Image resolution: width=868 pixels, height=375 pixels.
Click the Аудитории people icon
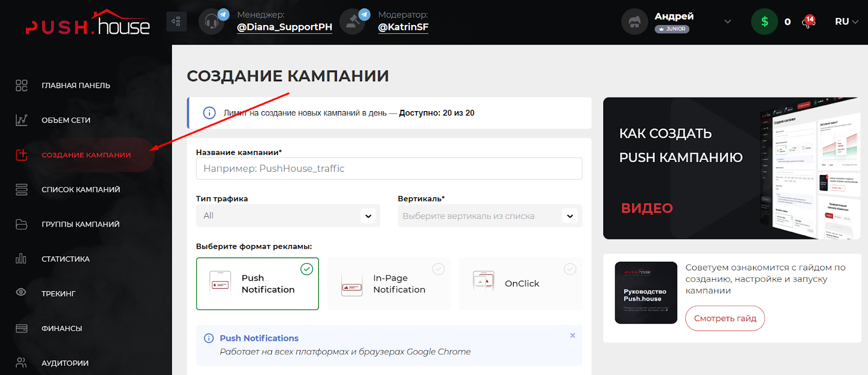pyautogui.click(x=21, y=363)
